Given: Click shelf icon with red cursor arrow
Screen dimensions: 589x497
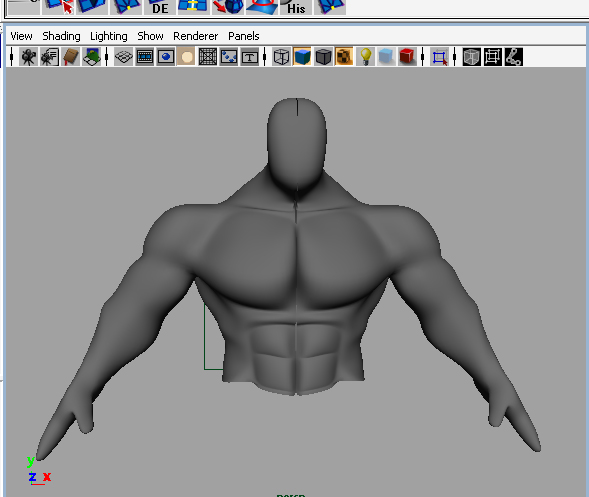Looking at the screenshot, I should coord(58,7).
